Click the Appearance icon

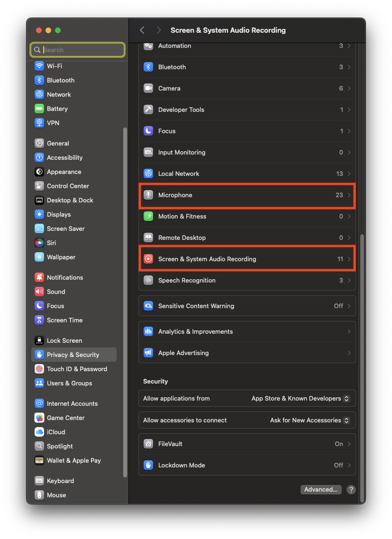pos(39,172)
